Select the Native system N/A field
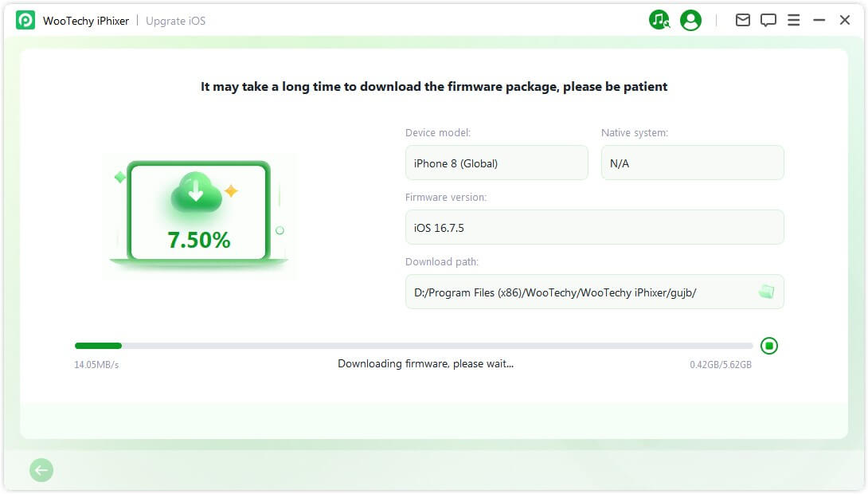Screen dimensions: 868x494 point(692,163)
